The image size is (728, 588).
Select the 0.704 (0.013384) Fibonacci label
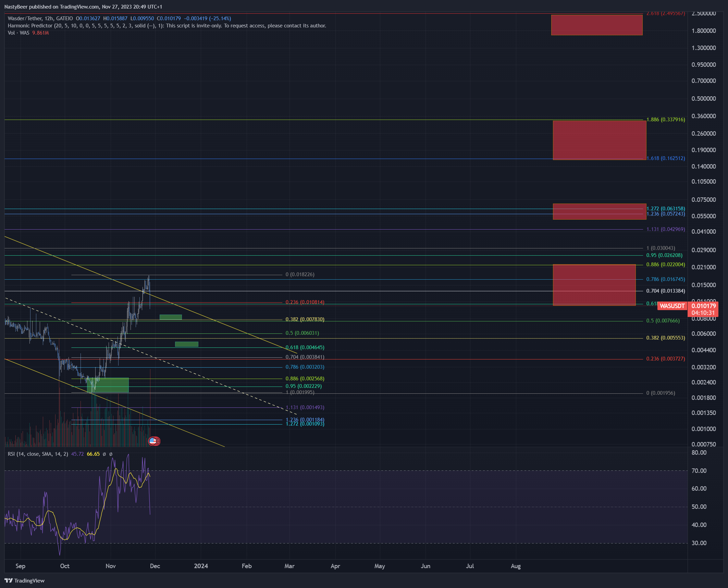pos(666,291)
